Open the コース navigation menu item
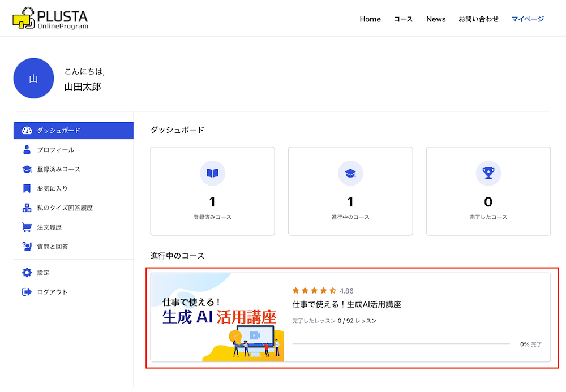The height and width of the screenshot is (392, 566). [x=403, y=19]
